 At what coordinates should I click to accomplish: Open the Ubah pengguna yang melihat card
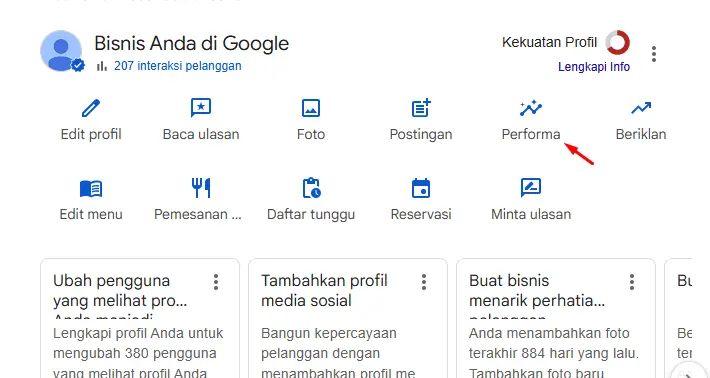coord(140,318)
